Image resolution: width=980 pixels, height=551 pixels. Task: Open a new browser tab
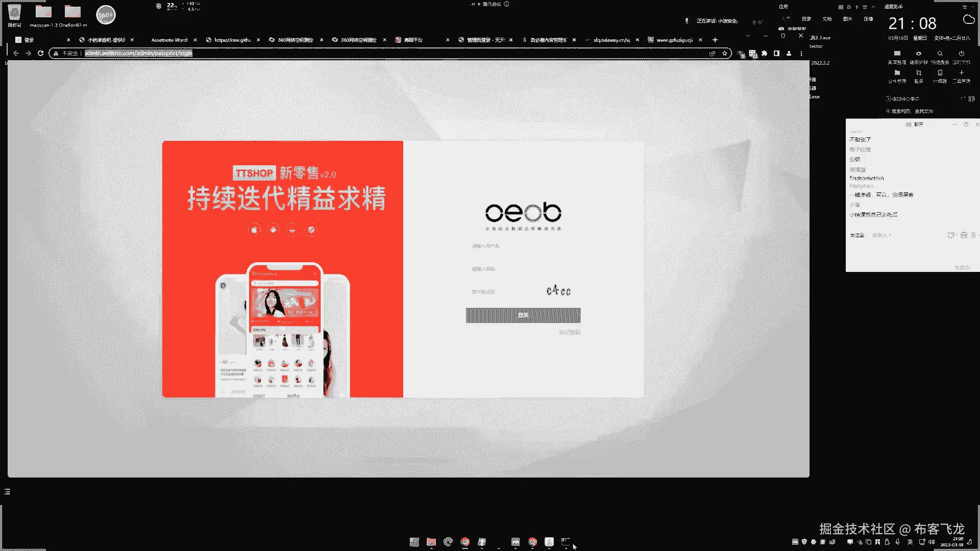click(715, 40)
